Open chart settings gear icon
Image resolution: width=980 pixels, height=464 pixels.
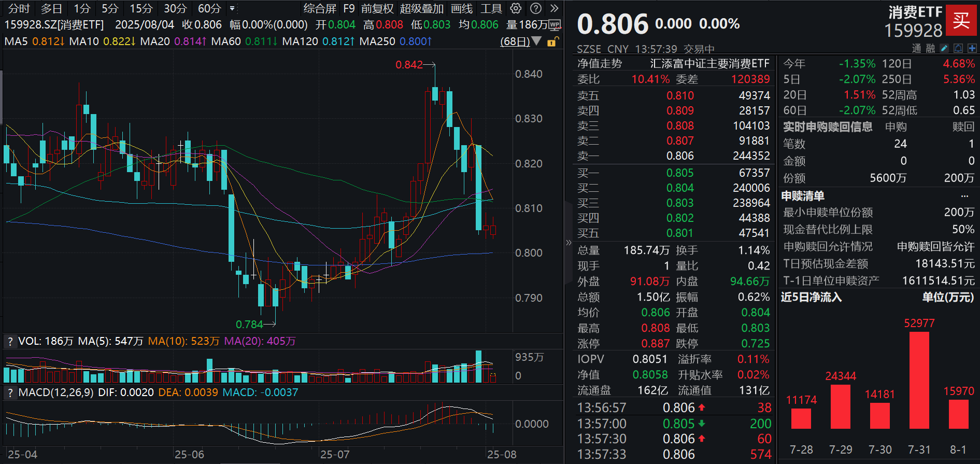coord(516,8)
